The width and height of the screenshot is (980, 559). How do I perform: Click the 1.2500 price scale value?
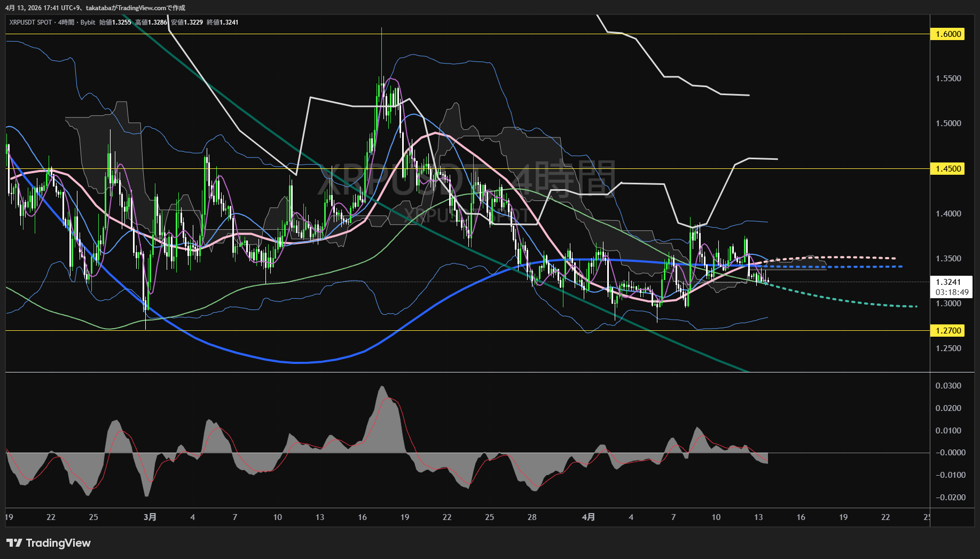coord(948,348)
